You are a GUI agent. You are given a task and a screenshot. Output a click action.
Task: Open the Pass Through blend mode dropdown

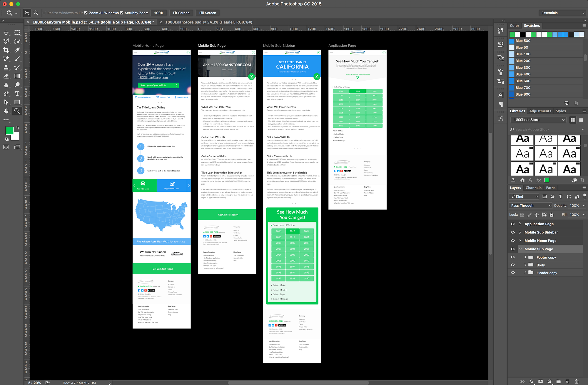pyautogui.click(x=531, y=206)
